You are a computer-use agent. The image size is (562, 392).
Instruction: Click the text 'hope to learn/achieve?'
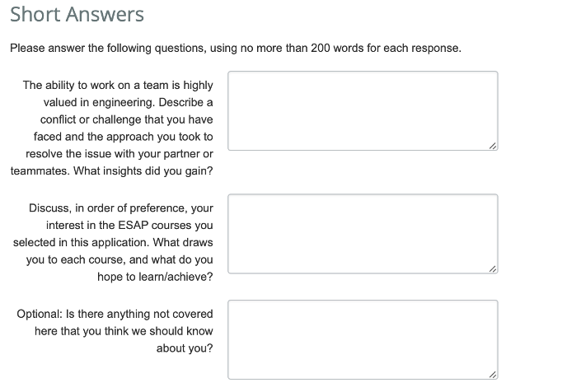click(x=155, y=277)
